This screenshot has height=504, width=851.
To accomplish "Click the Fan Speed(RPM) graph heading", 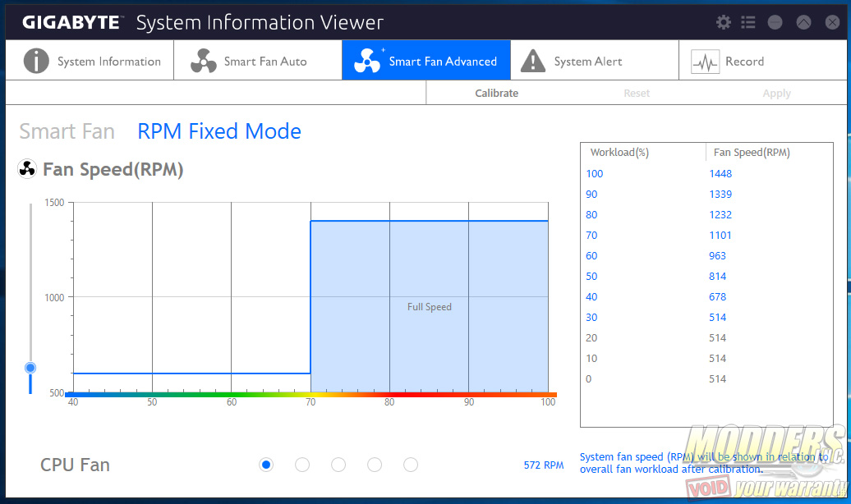I will click(x=113, y=169).
